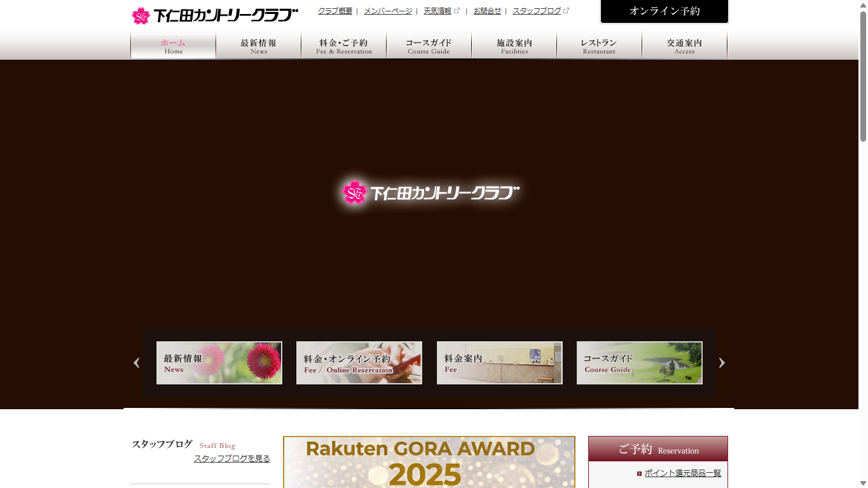Click the オンライン予約 button
This screenshot has width=868, height=488.
(x=665, y=11)
